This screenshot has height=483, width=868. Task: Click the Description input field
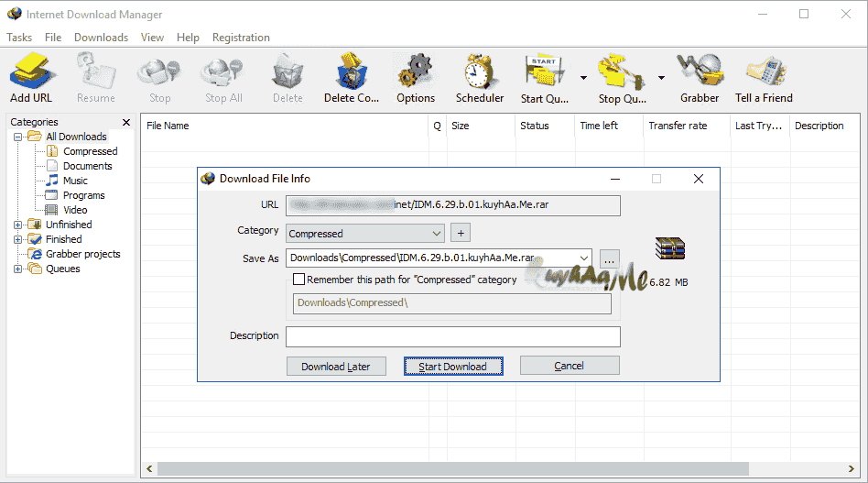click(453, 336)
